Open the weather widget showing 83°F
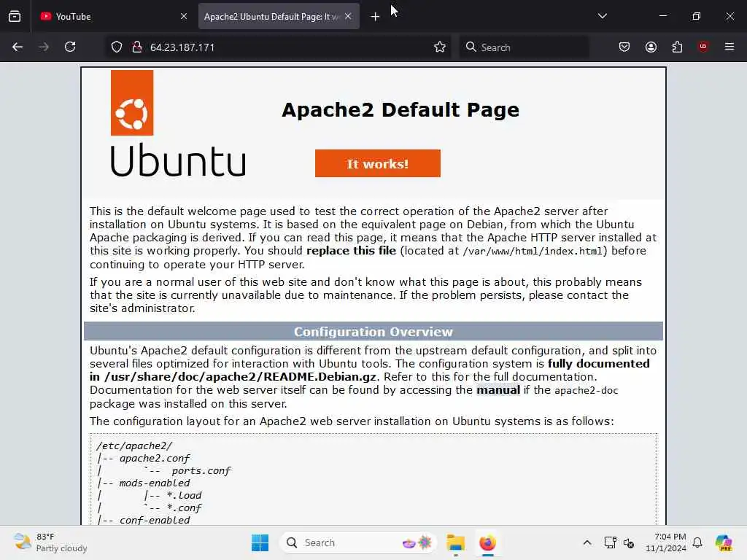This screenshot has height=560, width=747. 50,542
